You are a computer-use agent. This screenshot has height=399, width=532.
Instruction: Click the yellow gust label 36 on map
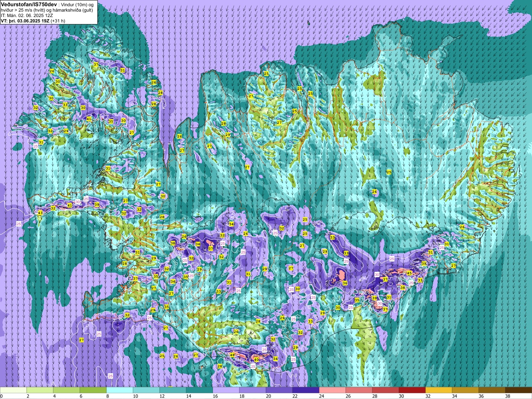coord(345,283)
